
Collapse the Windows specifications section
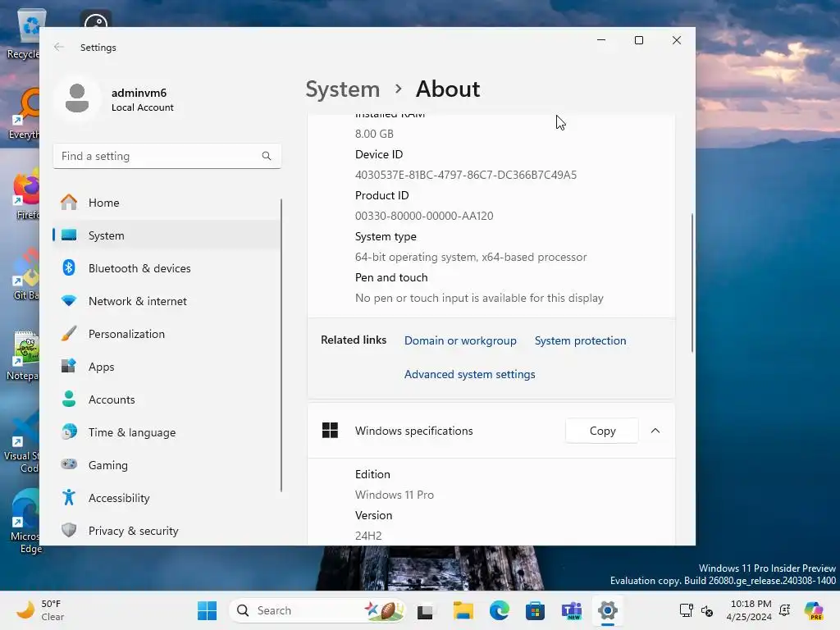pos(655,431)
